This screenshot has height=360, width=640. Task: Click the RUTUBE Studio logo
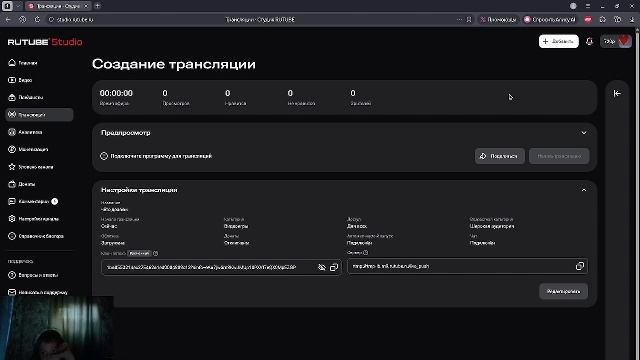coord(45,42)
